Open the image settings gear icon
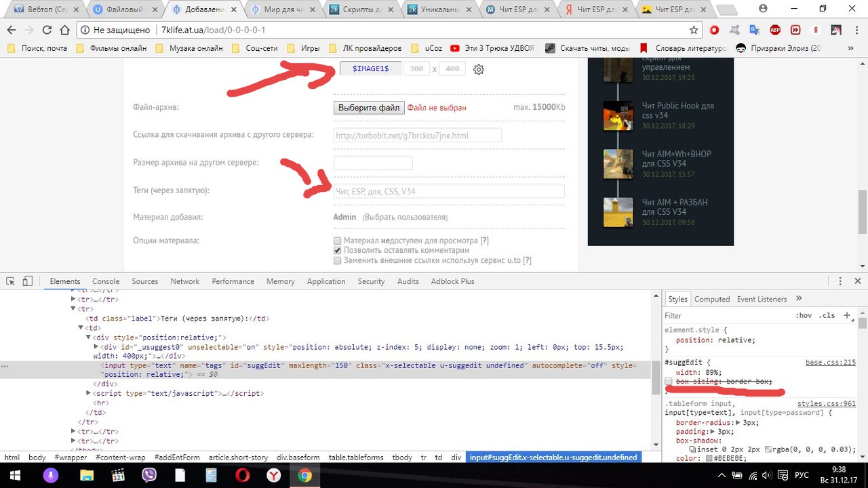Image resolution: width=868 pixels, height=488 pixels. [x=479, y=69]
